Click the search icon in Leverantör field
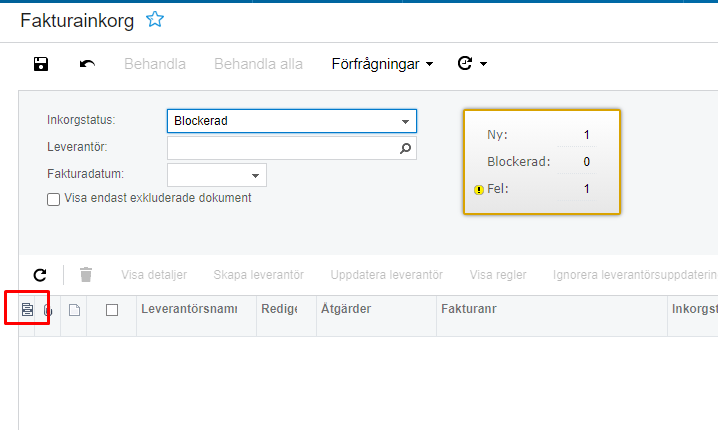 [x=405, y=148]
